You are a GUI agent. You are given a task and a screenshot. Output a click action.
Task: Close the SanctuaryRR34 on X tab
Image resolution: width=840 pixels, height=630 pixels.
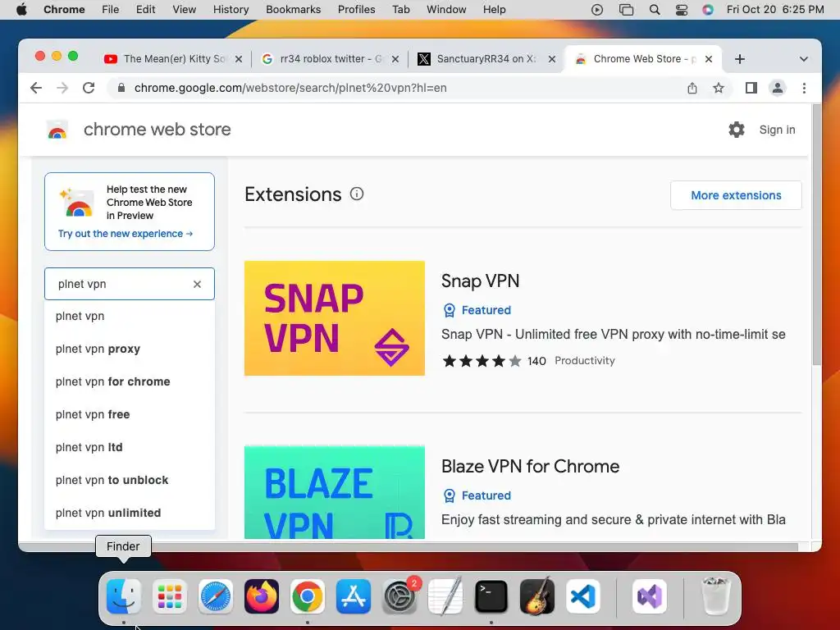click(552, 59)
